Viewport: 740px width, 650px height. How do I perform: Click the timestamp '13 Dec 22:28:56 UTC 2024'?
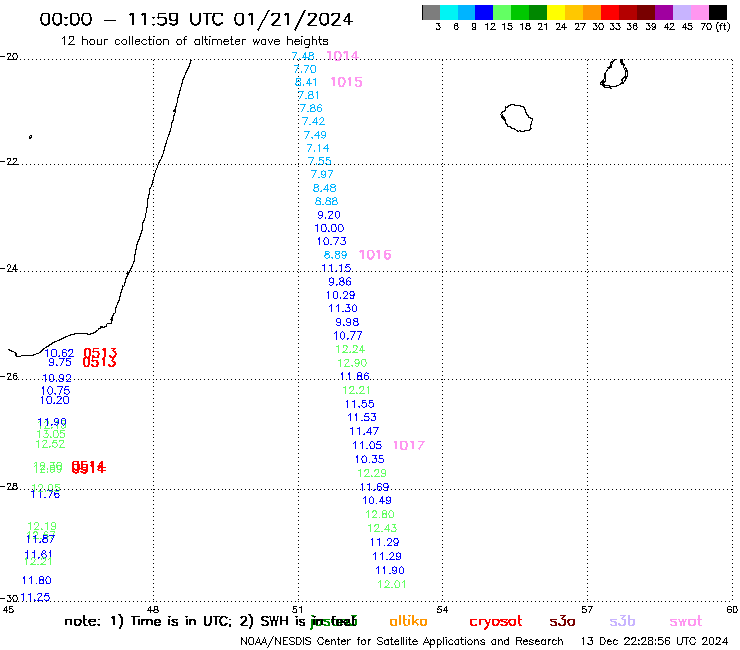(x=654, y=642)
